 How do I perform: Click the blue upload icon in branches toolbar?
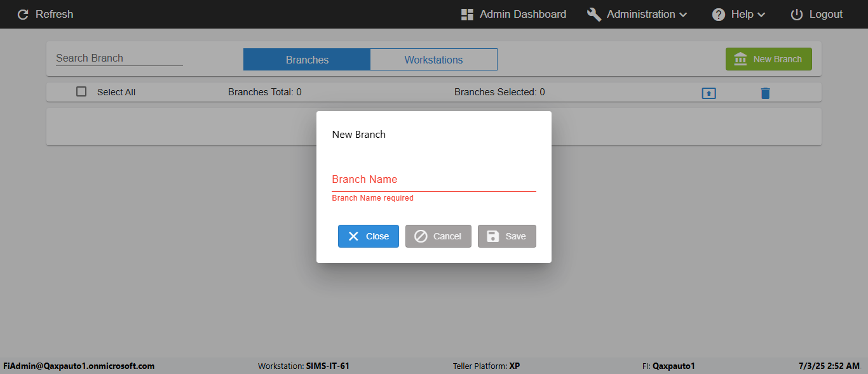709,93
